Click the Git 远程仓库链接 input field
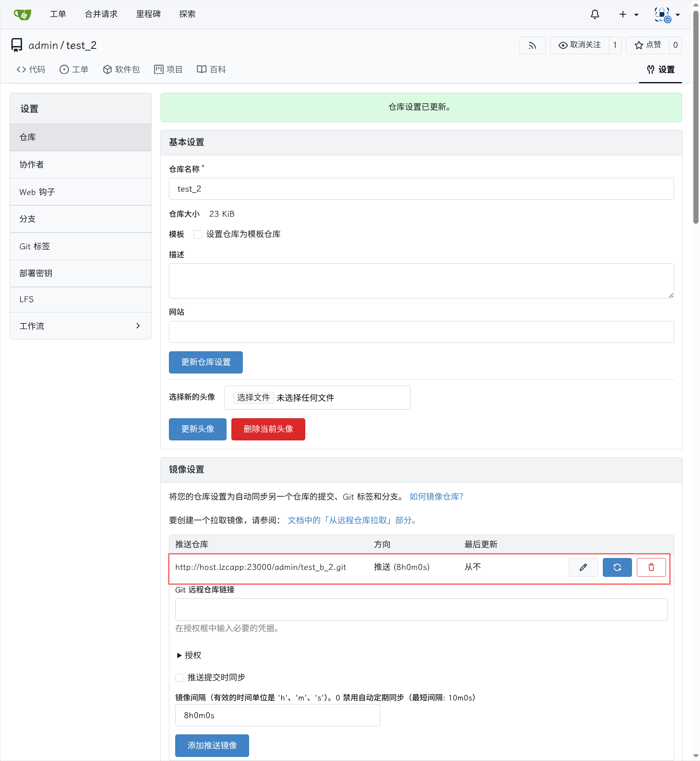The height and width of the screenshot is (761, 700). point(421,609)
